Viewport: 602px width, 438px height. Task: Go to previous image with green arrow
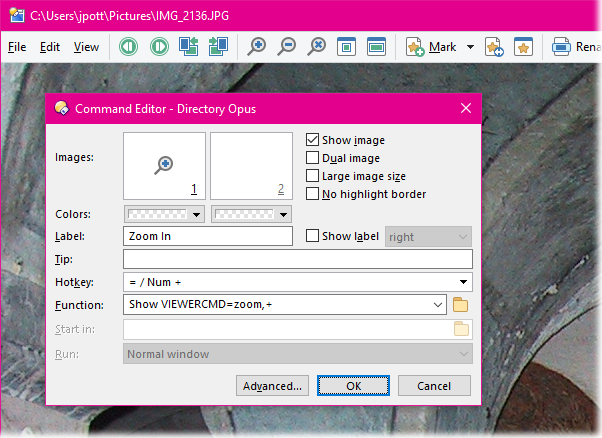(128, 47)
